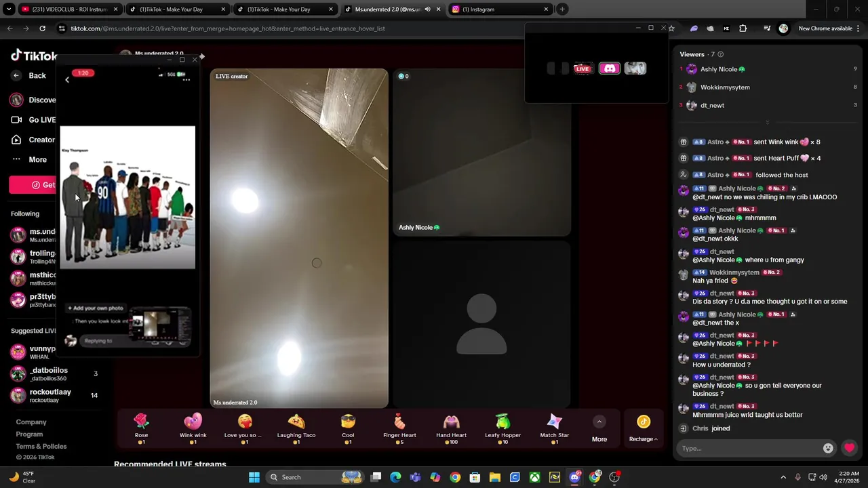Click the taskbar Search box
Image resolution: width=868 pixels, height=488 pixels.
click(315, 477)
